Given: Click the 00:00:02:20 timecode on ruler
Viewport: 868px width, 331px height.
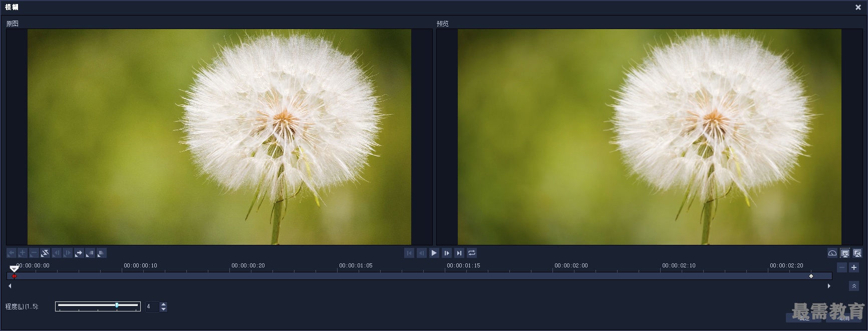Looking at the screenshot, I should pos(786,266).
